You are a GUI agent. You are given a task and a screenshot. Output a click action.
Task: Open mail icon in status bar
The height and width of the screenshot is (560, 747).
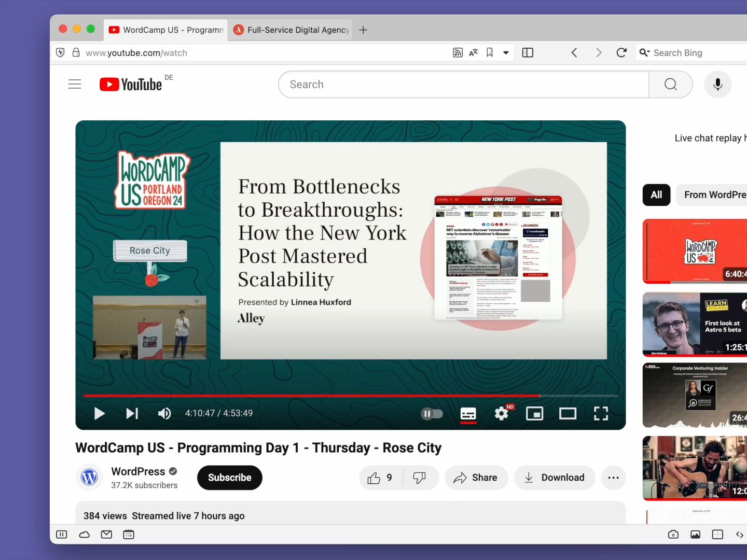pyautogui.click(x=106, y=535)
